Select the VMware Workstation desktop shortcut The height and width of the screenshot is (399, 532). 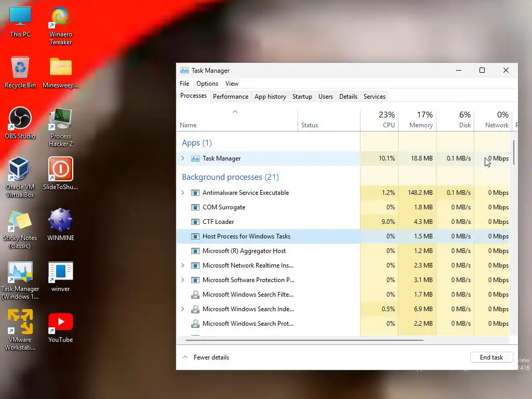pos(20,330)
